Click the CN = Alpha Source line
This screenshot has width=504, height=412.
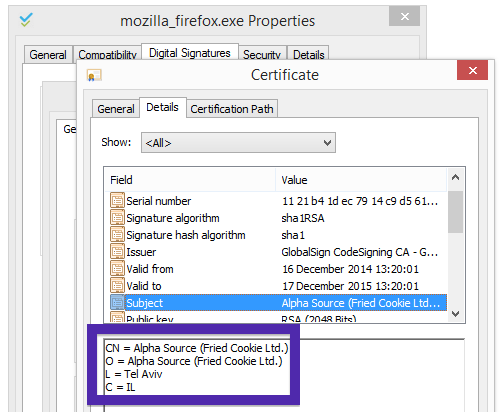(197, 348)
